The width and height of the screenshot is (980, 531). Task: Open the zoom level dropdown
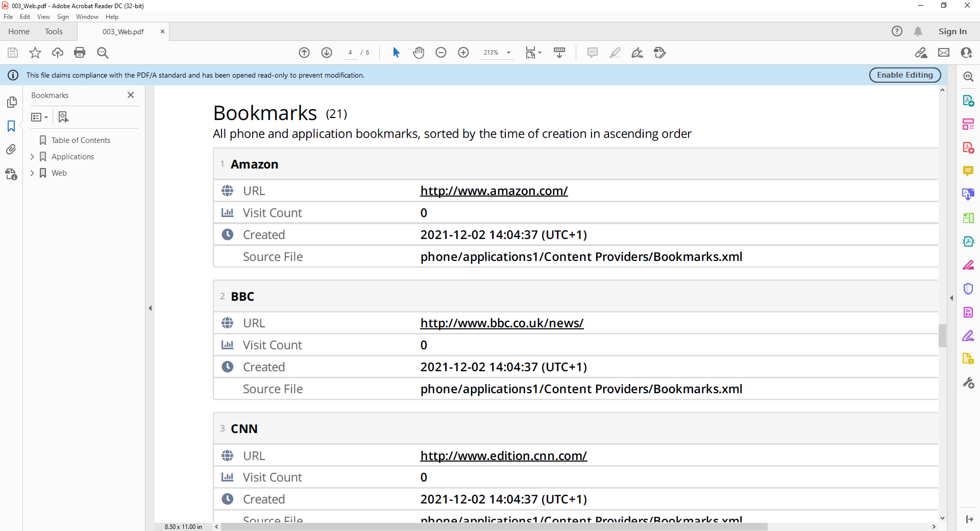coord(508,53)
